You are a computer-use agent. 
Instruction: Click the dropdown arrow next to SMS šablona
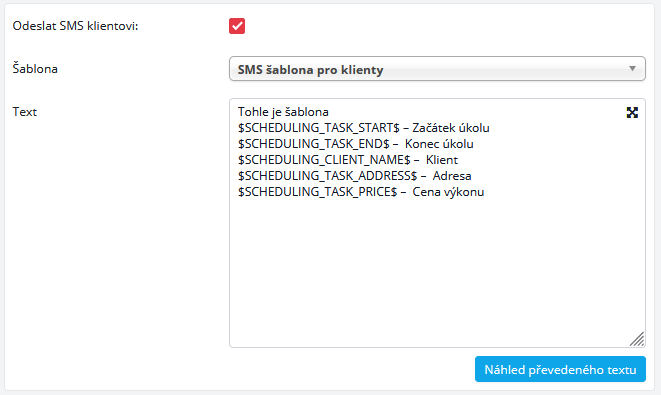[x=632, y=69]
